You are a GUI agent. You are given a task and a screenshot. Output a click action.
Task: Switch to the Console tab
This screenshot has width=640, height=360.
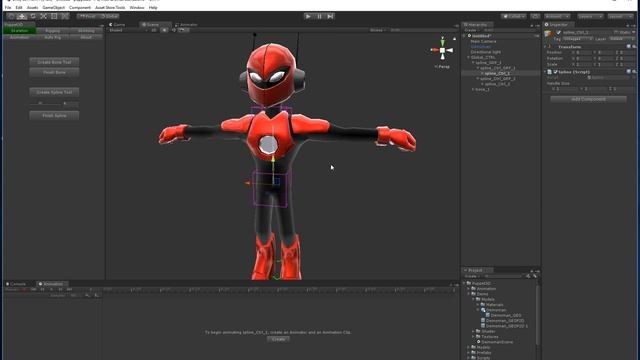pyautogui.click(x=16, y=284)
